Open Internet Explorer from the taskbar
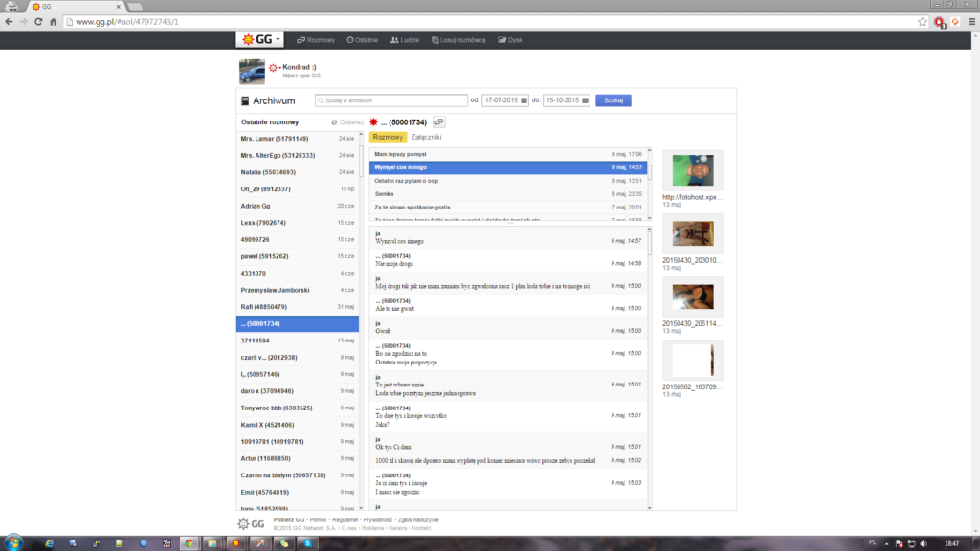This screenshot has width=980, height=551. (x=49, y=543)
